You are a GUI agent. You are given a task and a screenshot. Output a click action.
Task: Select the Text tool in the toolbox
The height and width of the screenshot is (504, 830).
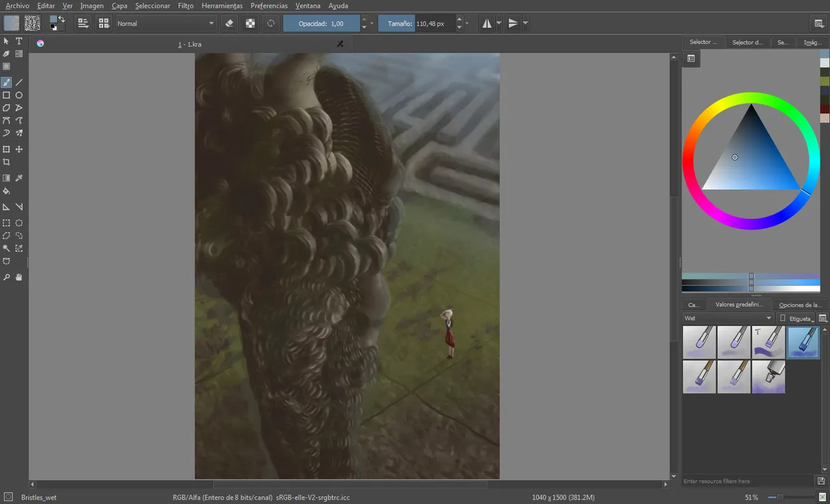(x=19, y=41)
